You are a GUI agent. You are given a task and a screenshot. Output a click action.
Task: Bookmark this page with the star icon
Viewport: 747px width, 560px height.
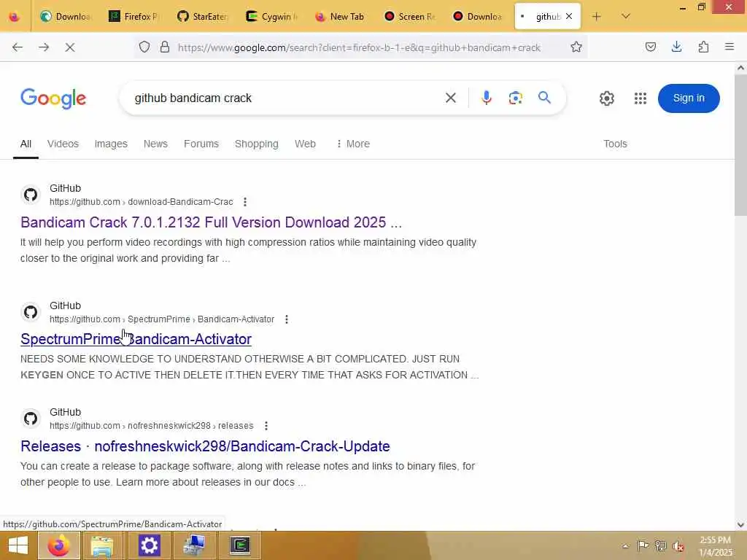pos(576,47)
